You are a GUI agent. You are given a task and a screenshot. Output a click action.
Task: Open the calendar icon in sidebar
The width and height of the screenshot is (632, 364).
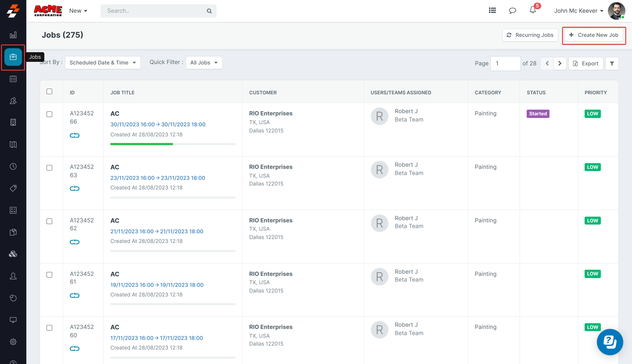[13, 79]
